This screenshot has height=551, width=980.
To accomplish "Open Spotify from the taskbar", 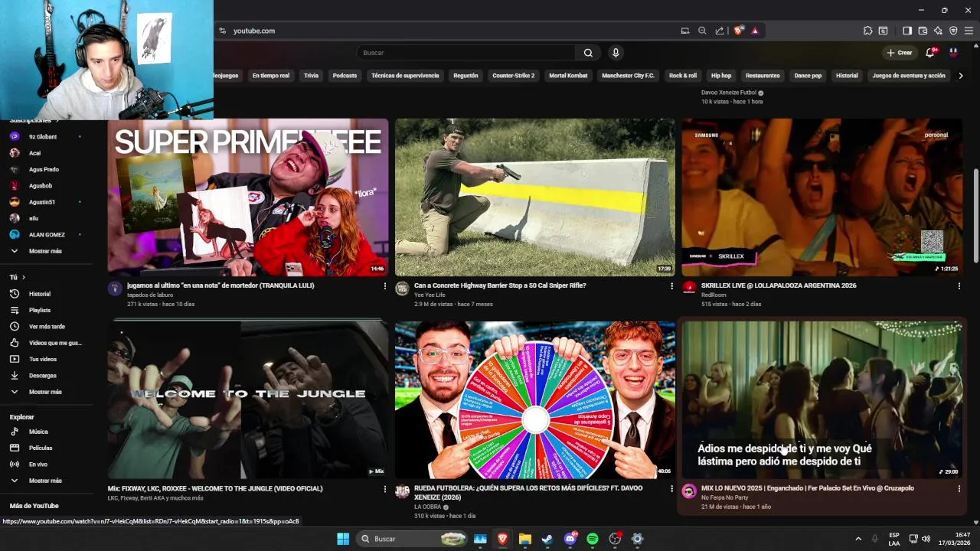I will [593, 539].
